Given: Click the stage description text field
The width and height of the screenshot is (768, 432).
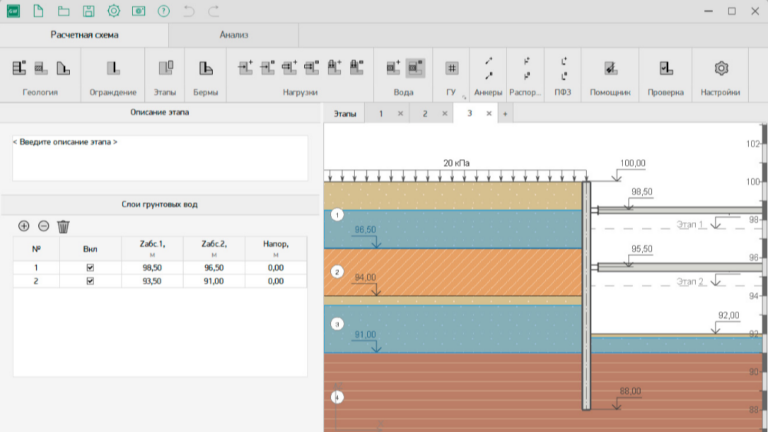Looking at the screenshot, I should [160, 158].
